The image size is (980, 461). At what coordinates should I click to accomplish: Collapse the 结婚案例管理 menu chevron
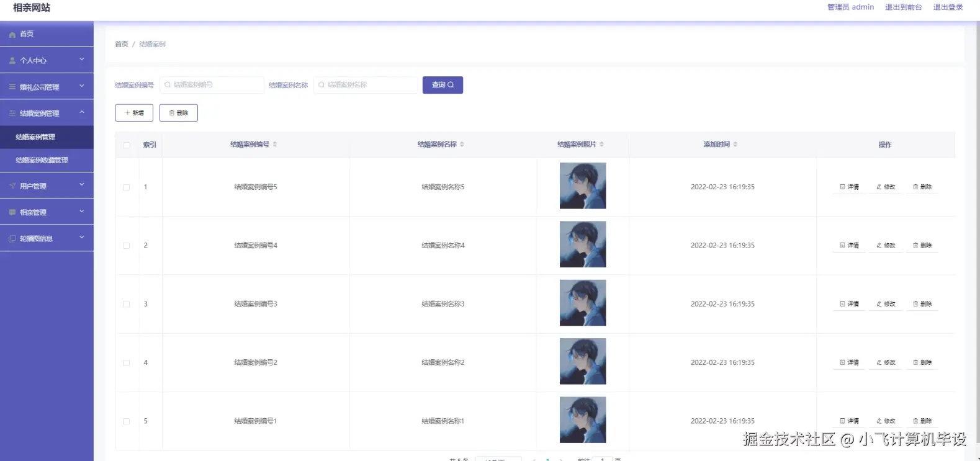click(81, 112)
